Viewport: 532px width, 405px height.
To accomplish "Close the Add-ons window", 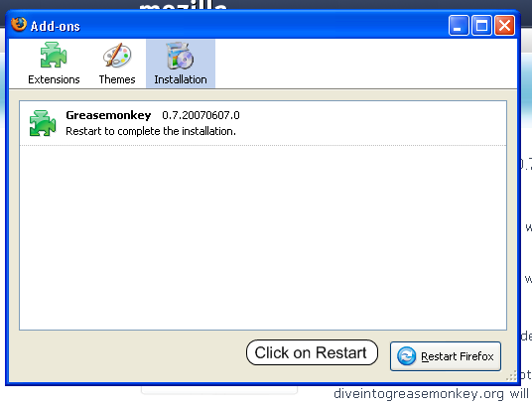I will 504,25.
